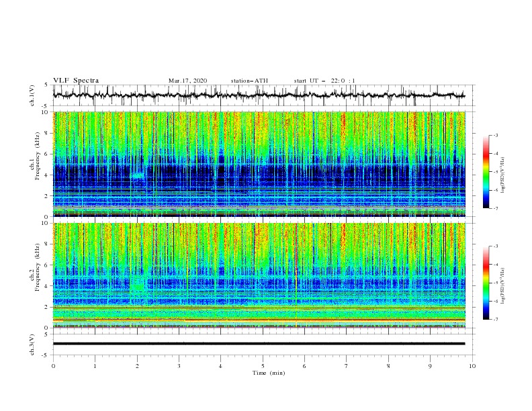Image resolution: width=532 pixels, height=411 pixels.
Task: Click the ch.1 spectrogram color bar
Action: [x=486, y=172]
